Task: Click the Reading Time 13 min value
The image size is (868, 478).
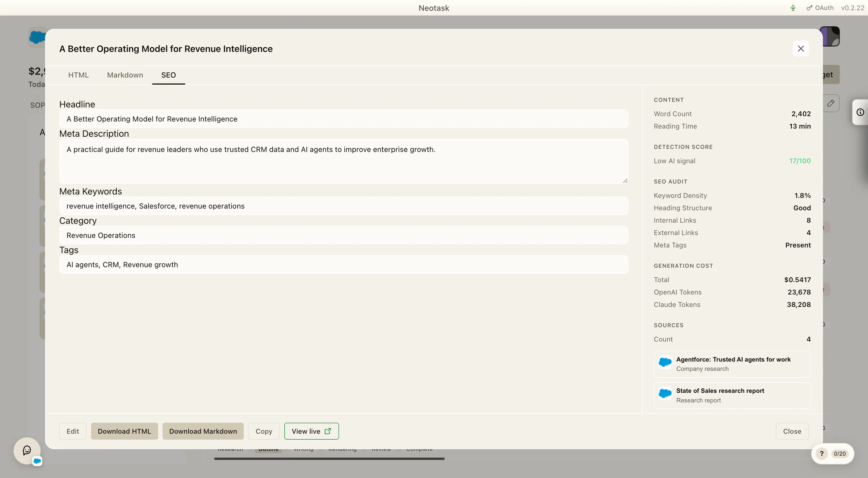Action: (800, 126)
